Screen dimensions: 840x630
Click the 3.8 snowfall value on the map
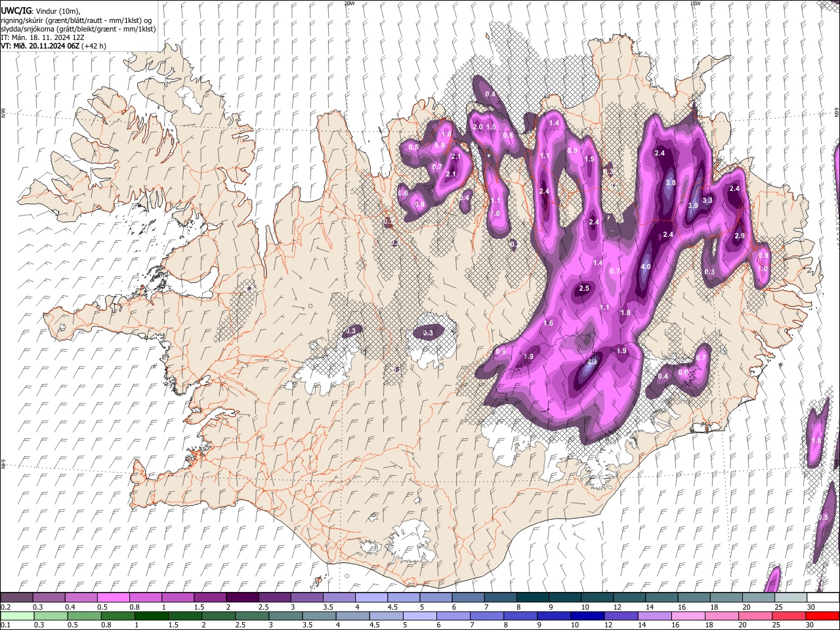point(671,182)
